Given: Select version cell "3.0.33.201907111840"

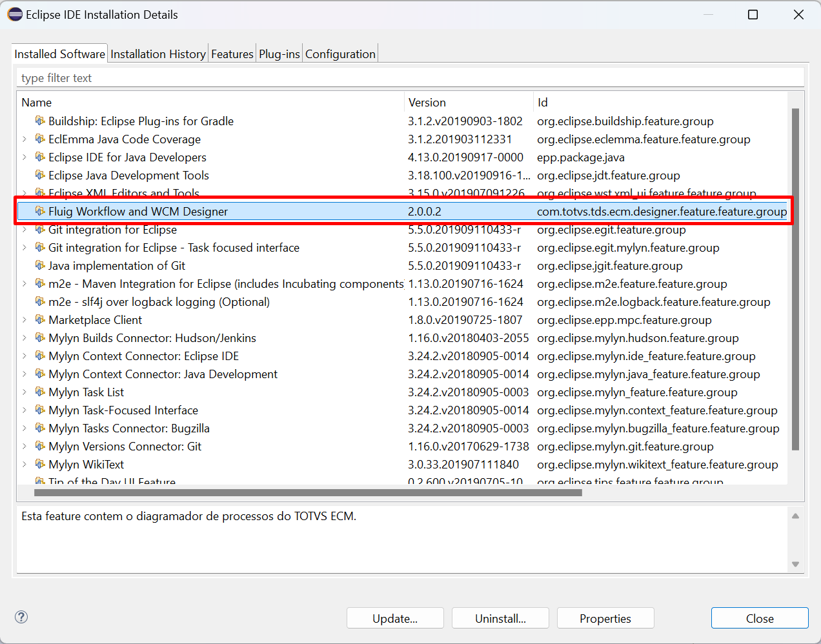Looking at the screenshot, I should (463, 464).
